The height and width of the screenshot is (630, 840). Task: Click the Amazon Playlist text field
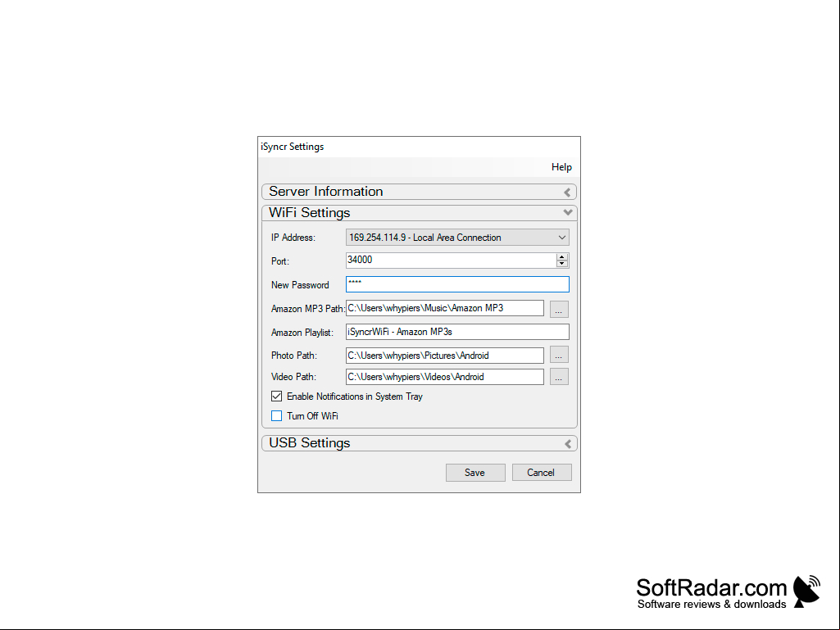[457, 332]
